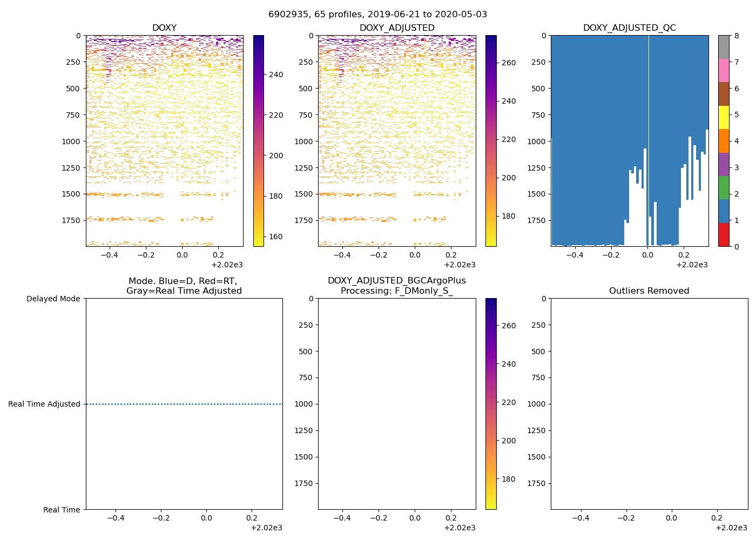Select the "Real Time Adjusted" axis label
The width and height of the screenshot is (756, 540).
(x=44, y=404)
